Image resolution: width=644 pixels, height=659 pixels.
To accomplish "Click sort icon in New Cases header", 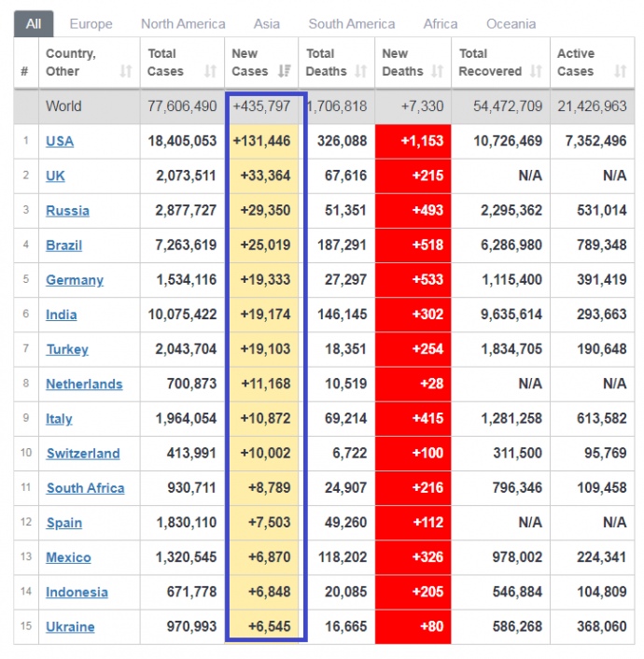I will point(285,71).
